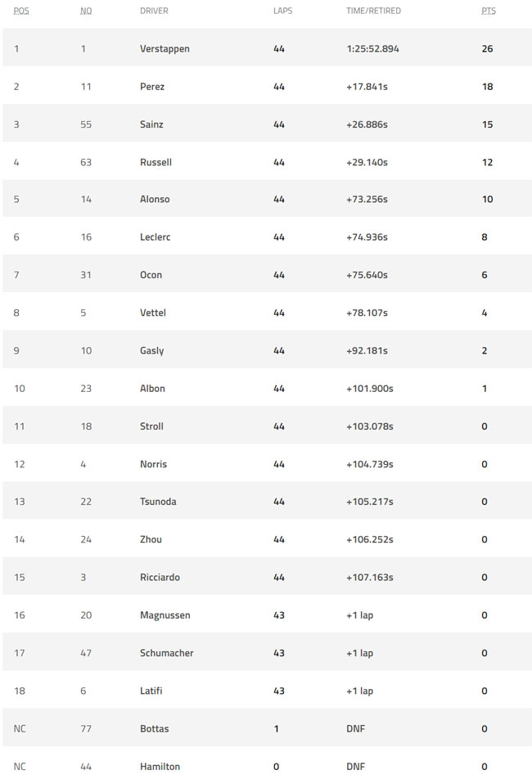
Task: Click Schumacher's name in the table
Action: pos(167,653)
